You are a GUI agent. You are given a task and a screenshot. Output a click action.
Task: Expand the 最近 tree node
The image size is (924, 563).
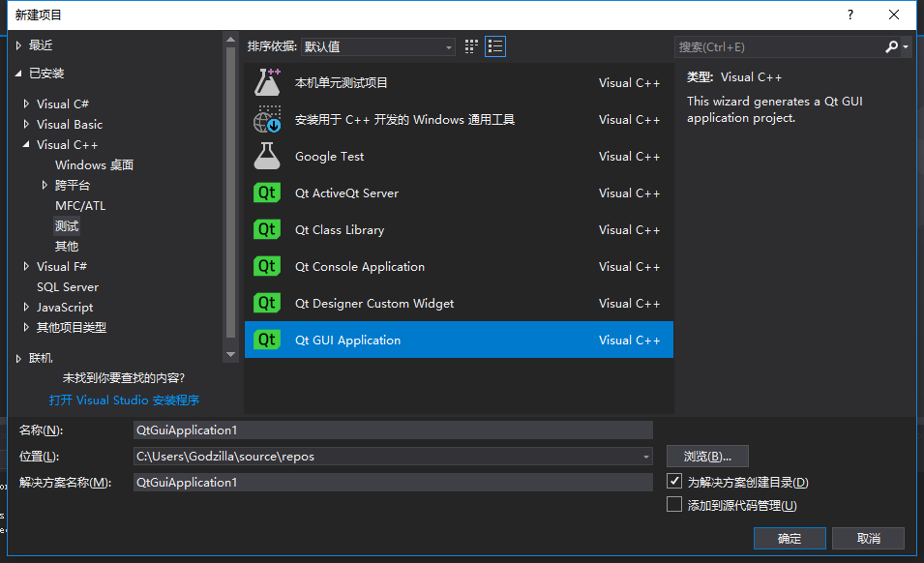[18, 45]
